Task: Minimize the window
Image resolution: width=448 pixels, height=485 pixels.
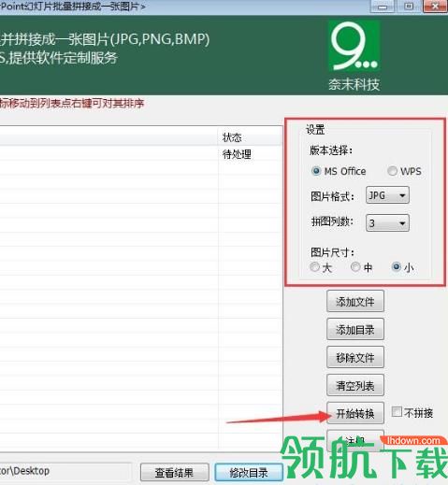Action: pos(383,7)
